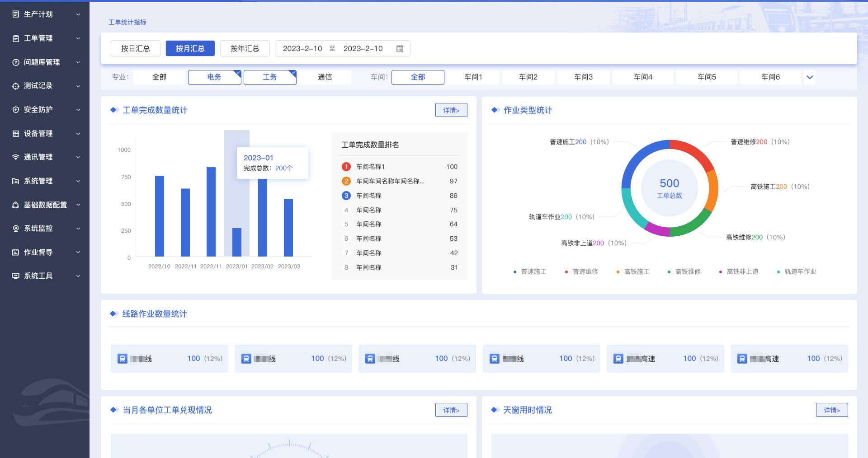
Task: Open 详情 for 工单完成数量统计
Action: tap(451, 110)
